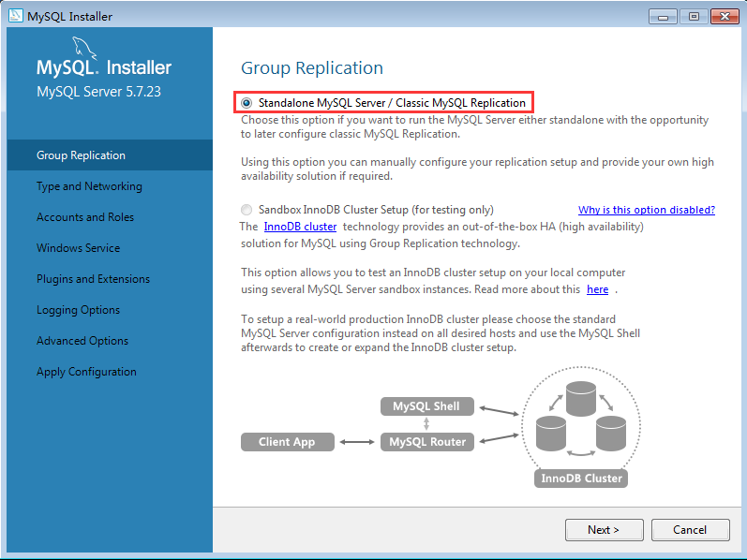Maximize the MySQL Installer window

[694, 17]
